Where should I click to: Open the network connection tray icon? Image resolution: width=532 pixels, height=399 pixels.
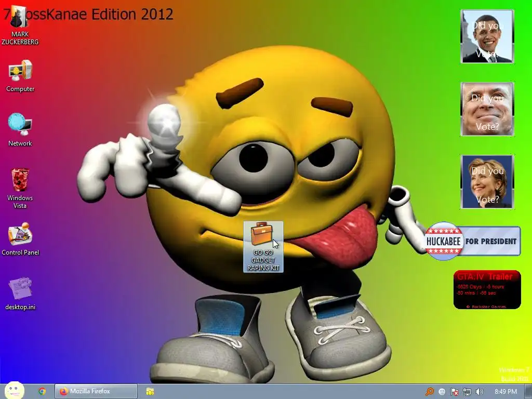467,392
